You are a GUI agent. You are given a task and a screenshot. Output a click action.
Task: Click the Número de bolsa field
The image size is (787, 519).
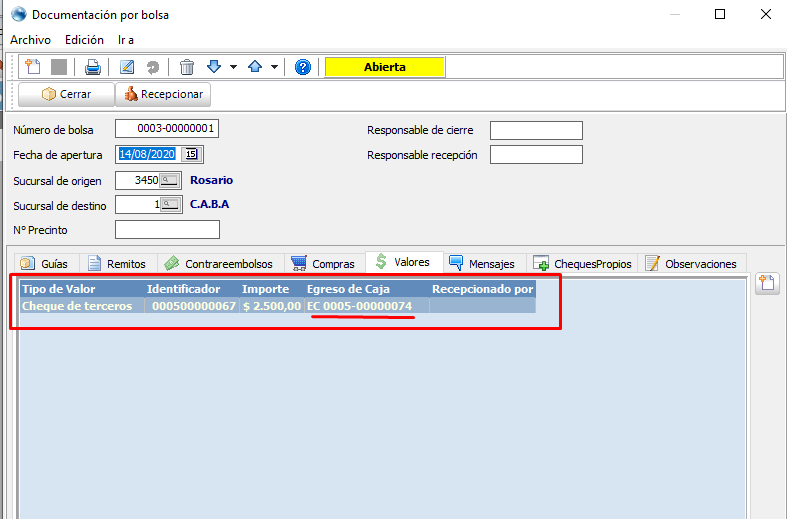click(x=167, y=128)
